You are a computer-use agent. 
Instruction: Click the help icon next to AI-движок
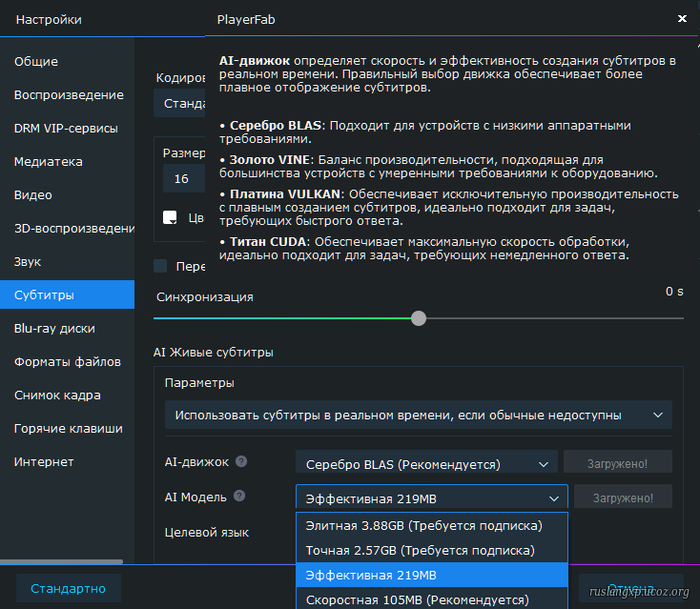[x=241, y=462]
